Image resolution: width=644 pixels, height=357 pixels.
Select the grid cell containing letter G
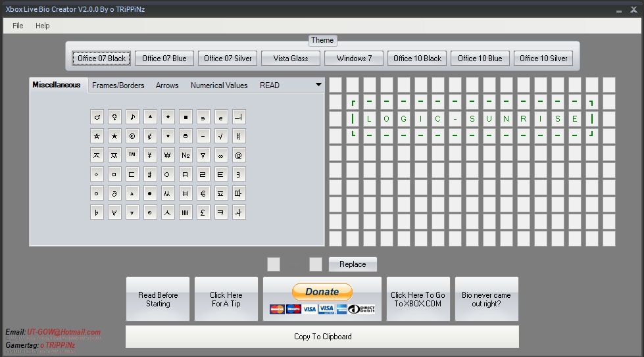(404, 119)
